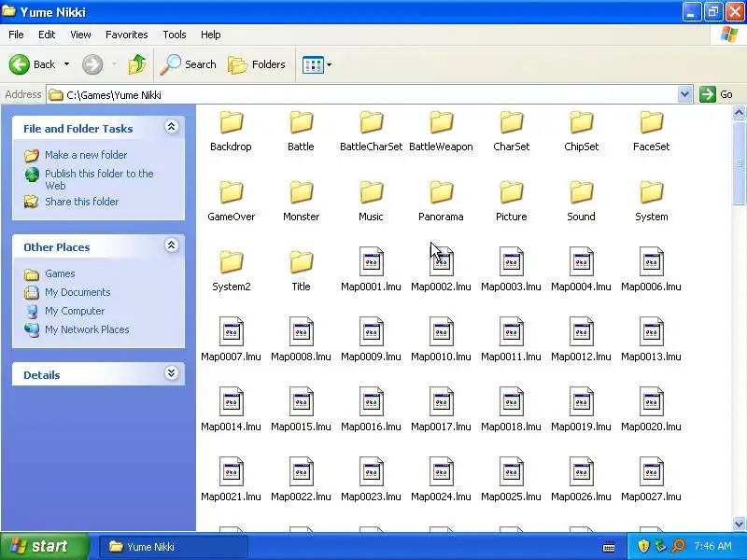
Task: Expand the address bar dropdown
Action: point(684,94)
